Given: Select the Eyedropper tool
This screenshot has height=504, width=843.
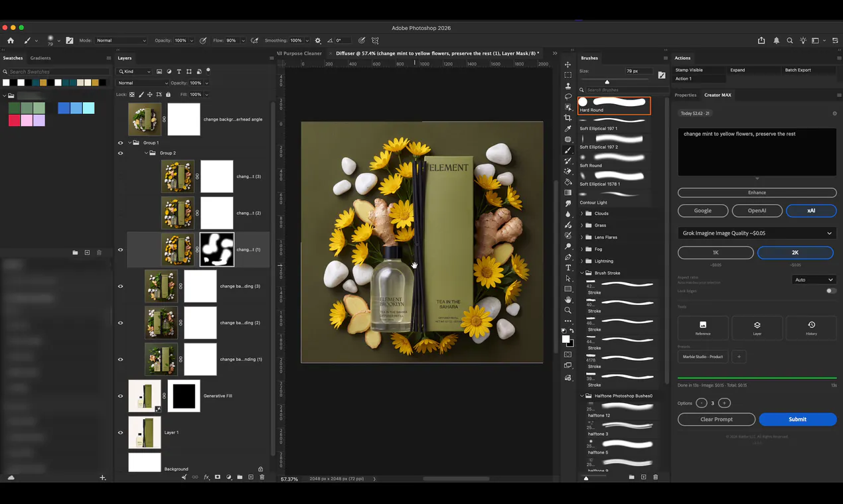Looking at the screenshot, I should point(568,129).
